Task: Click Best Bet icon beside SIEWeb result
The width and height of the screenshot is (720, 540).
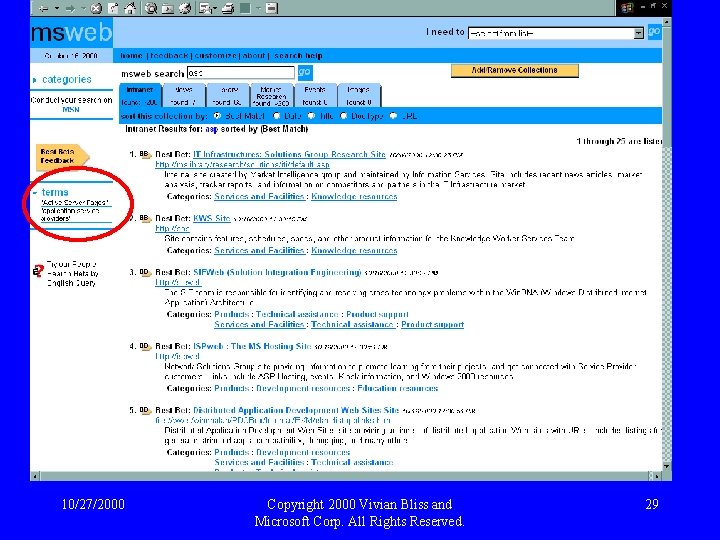Action: coord(145,272)
